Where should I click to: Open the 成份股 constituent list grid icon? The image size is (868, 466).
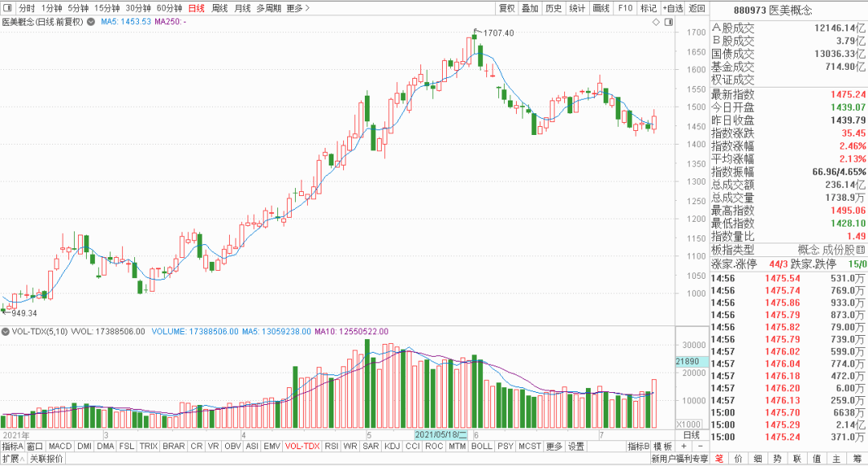click(x=861, y=250)
